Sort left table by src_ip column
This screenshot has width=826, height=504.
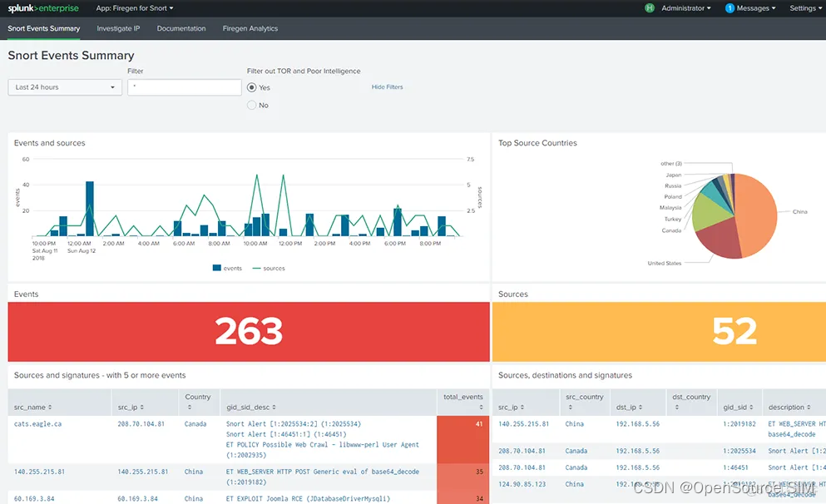point(131,407)
